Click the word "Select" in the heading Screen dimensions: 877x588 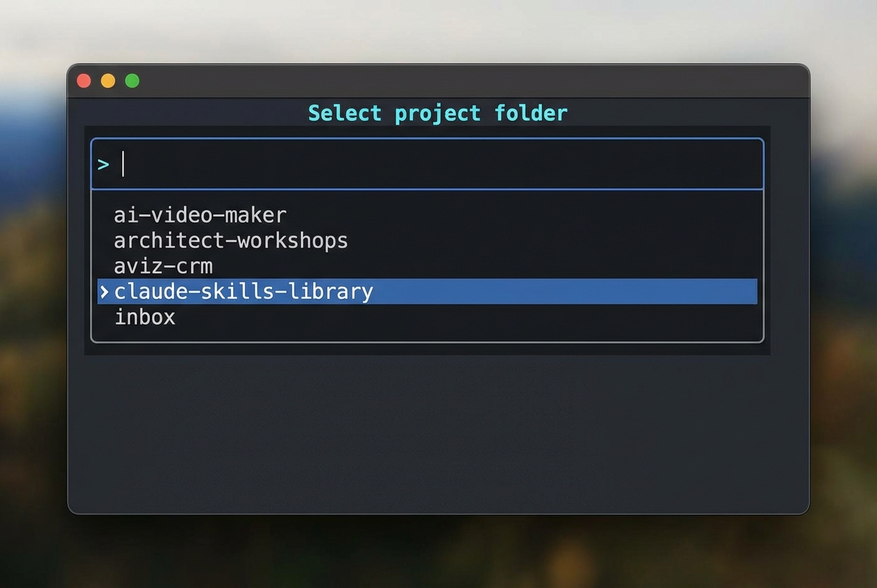[x=345, y=113]
